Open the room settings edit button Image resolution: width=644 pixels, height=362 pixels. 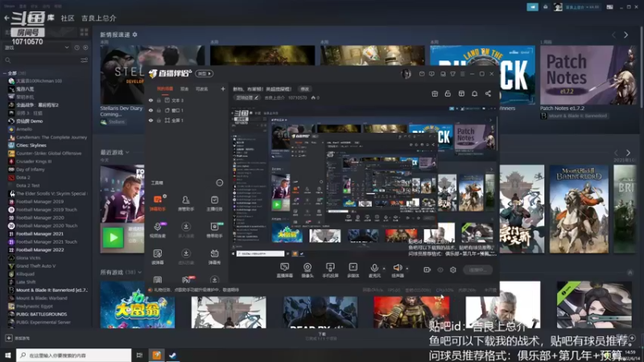(247, 97)
